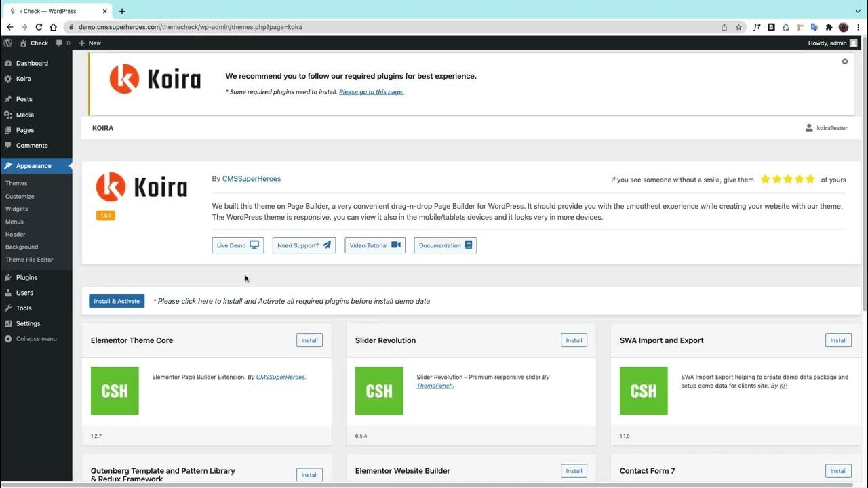Install Elementor Theme Core plugin
The height and width of the screenshot is (488, 868).
pos(309,340)
